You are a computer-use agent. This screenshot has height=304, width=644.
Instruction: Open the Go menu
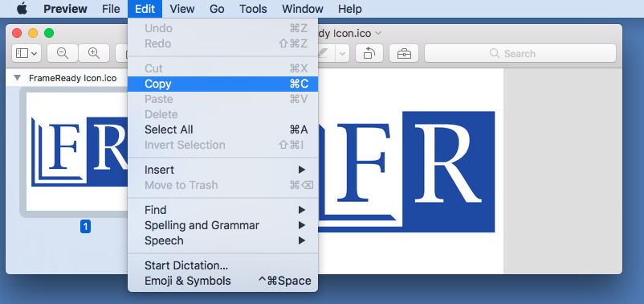click(x=217, y=9)
